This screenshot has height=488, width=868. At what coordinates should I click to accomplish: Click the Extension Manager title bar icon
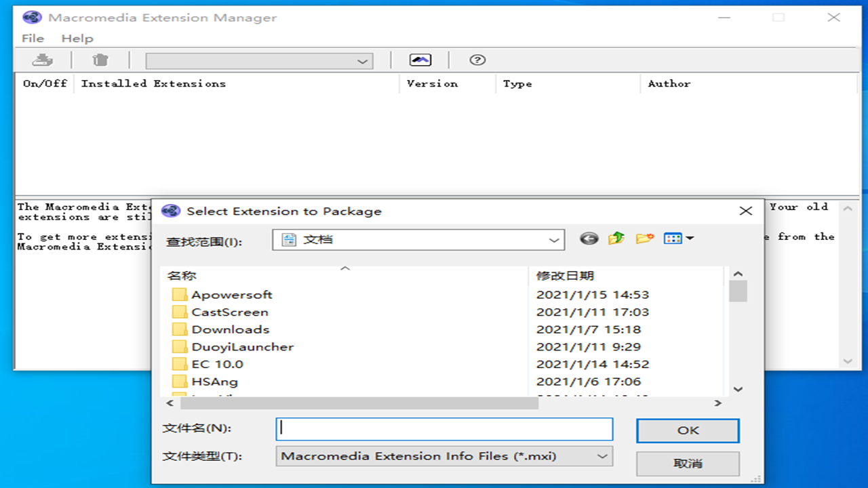pyautogui.click(x=33, y=18)
